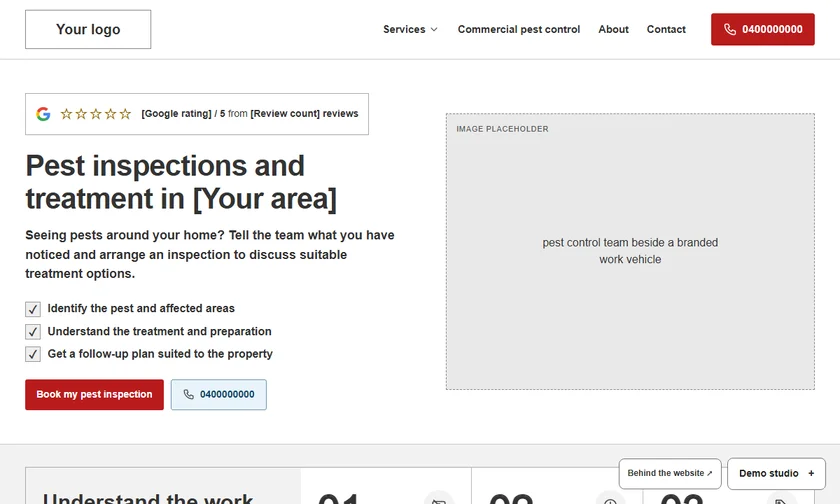Click the Google G logo
840x504 pixels.
pyautogui.click(x=43, y=114)
